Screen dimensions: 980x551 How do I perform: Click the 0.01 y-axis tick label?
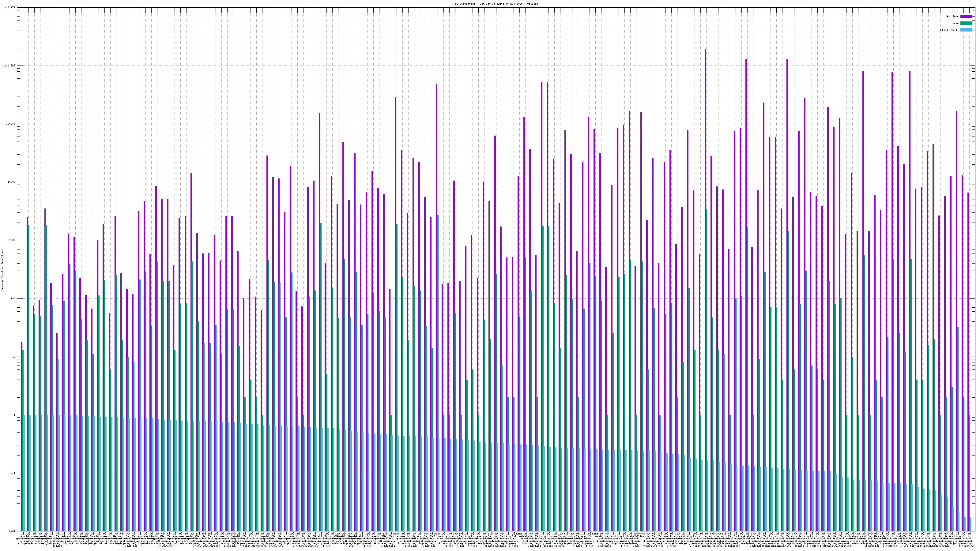click(12, 531)
